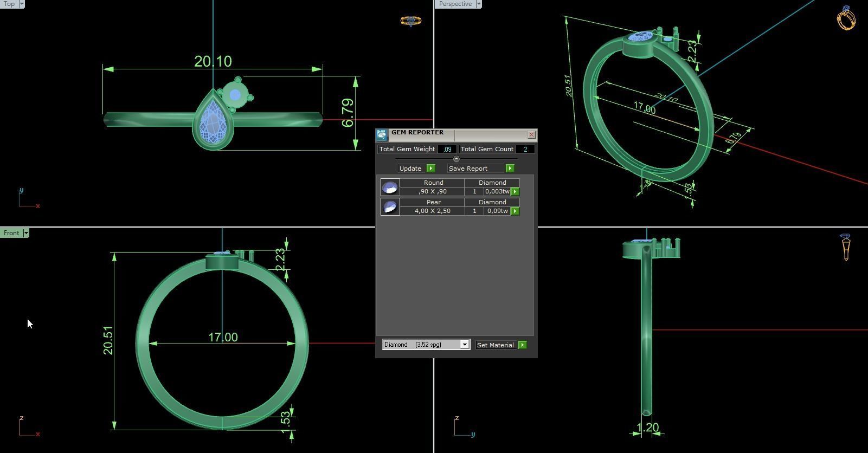This screenshot has width=868, height=453.
Task: Click green arrow next to Save Report
Action: tap(510, 169)
